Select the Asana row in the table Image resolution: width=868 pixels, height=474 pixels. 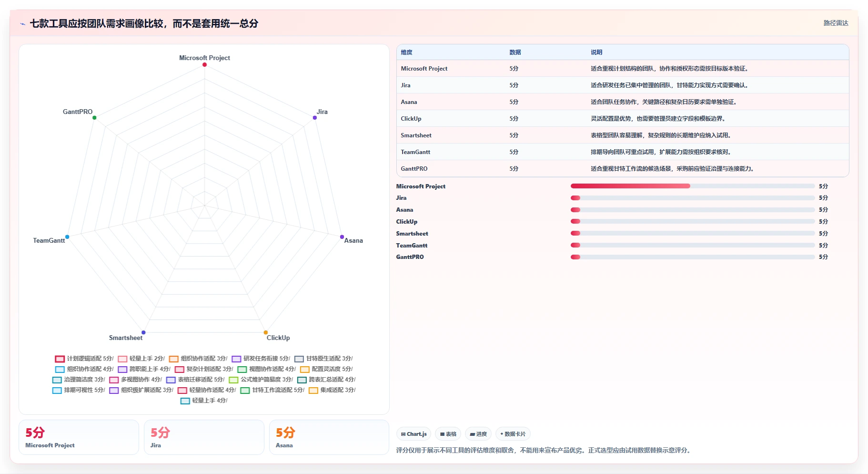[623, 102]
